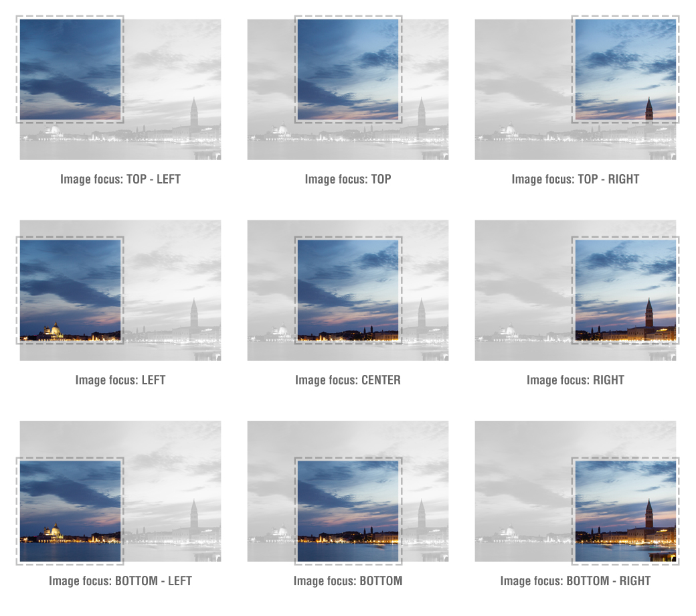Select the TOP - LEFT focus preview image
Image resolution: width=696 pixels, height=616 pixels.
(120, 89)
